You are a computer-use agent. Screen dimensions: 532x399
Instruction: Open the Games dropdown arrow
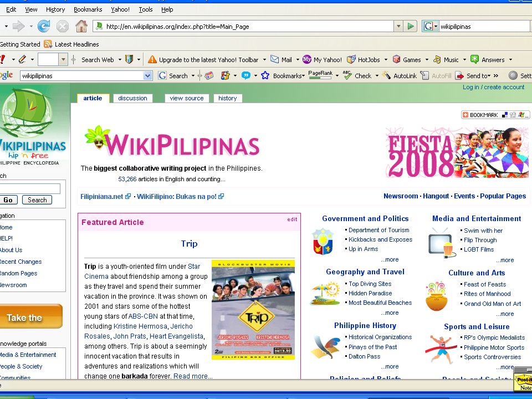[427, 60]
